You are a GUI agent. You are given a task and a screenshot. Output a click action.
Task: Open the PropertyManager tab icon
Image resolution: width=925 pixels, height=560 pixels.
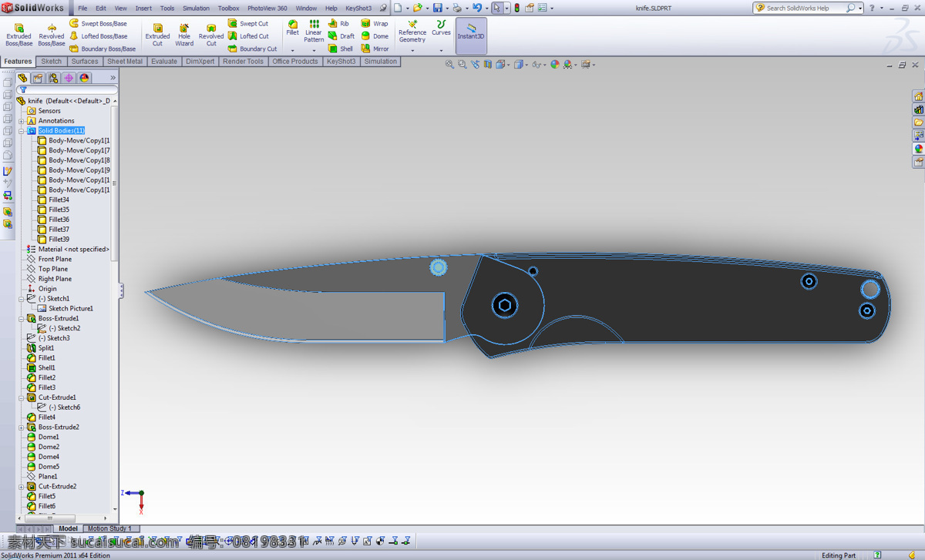tap(38, 78)
